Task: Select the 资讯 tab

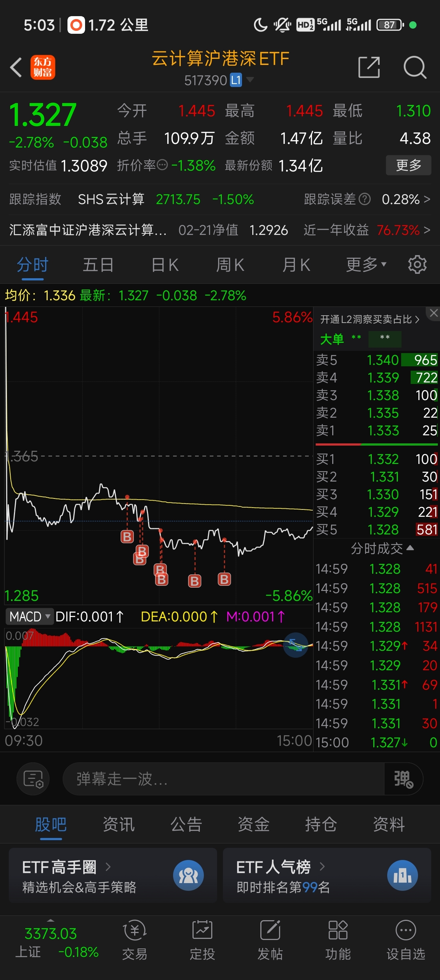Action: point(118,824)
